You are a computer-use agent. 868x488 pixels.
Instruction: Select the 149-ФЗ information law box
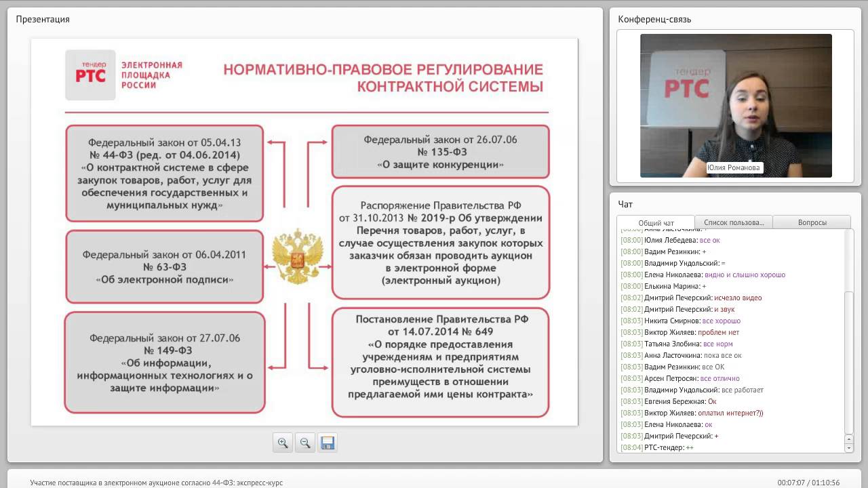coord(164,363)
